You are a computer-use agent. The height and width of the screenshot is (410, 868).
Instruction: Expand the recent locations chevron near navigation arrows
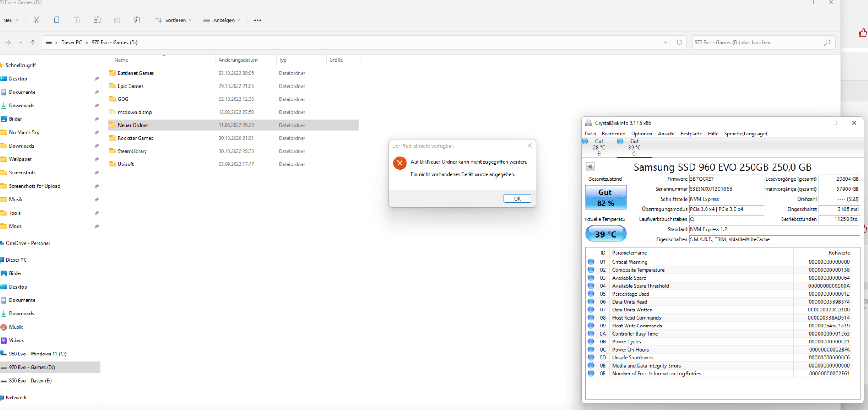click(20, 42)
